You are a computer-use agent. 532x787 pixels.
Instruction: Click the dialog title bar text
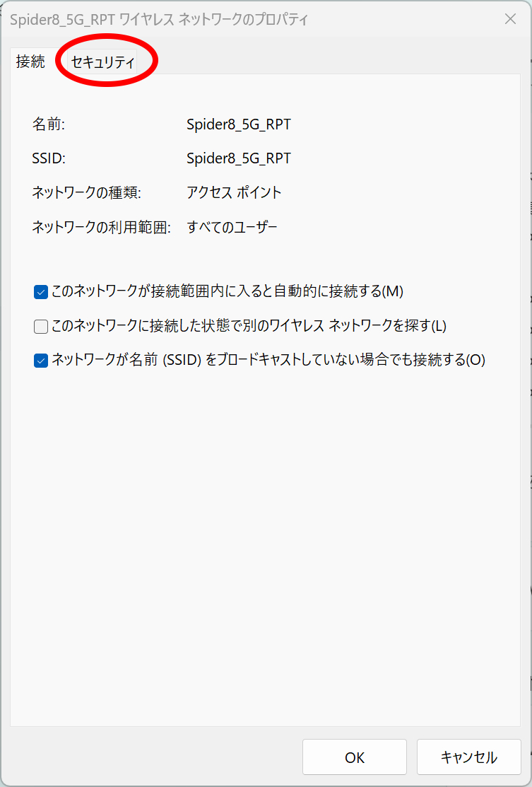(x=159, y=20)
